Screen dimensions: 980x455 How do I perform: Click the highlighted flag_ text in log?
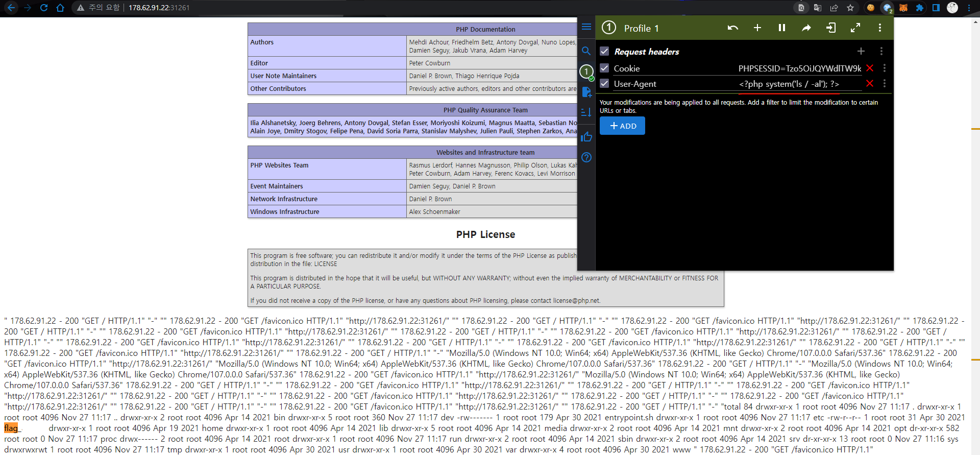point(13,428)
